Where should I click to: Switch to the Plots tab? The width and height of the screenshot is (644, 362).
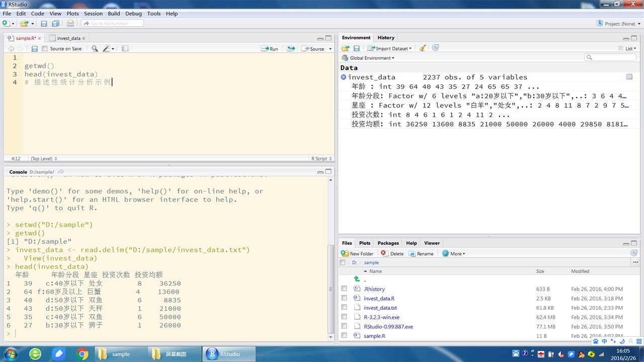pos(365,243)
